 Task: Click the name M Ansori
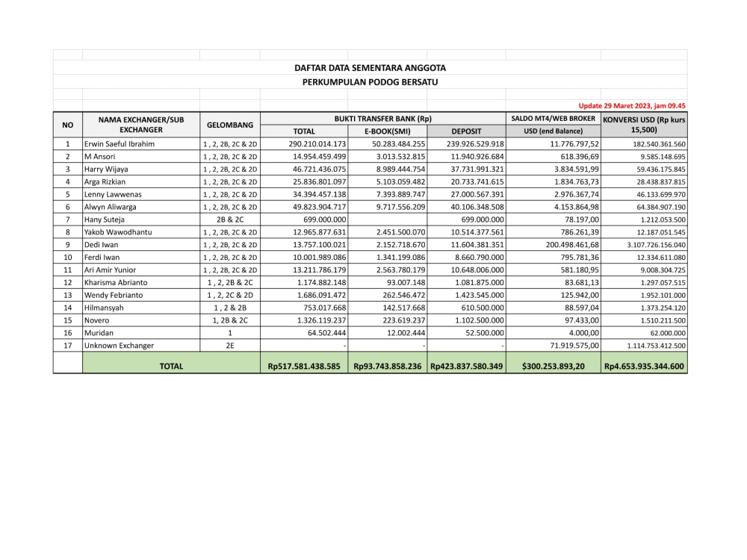99,156
